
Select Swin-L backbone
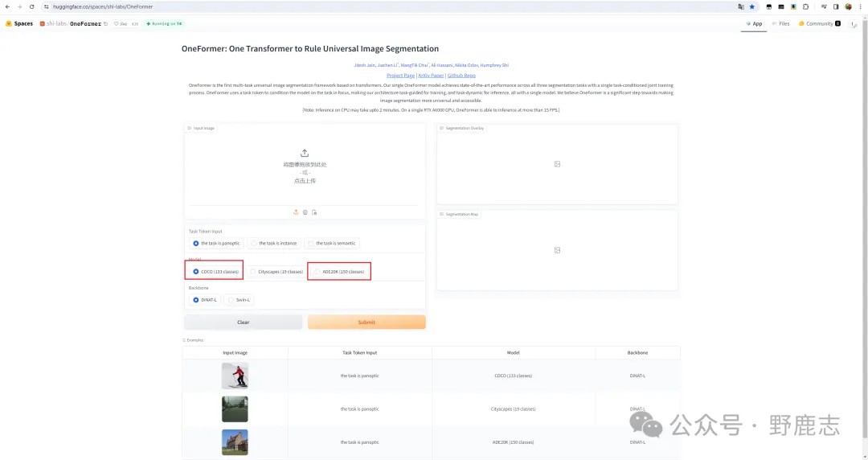239,300
